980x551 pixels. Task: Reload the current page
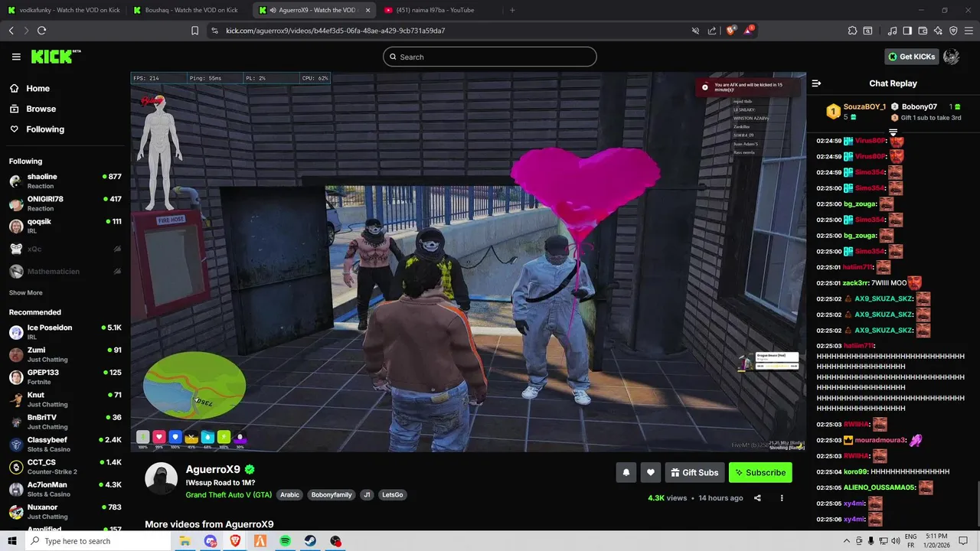pyautogui.click(x=41, y=31)
